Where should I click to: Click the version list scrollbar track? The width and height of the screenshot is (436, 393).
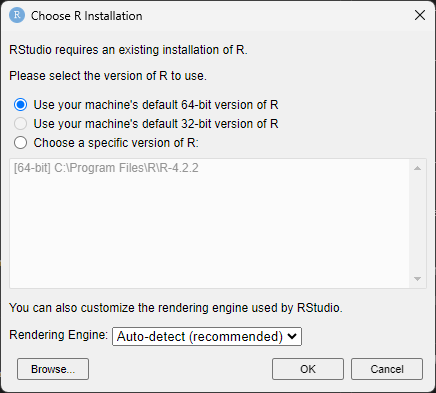click(417, 223)
